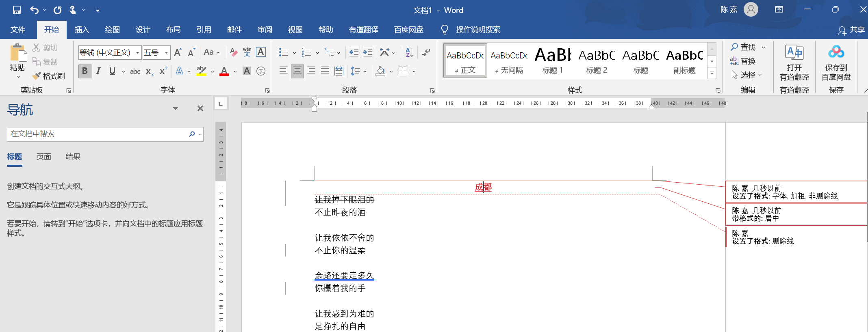The width and height of the screenshot is (868, 332).
Task: Switch to the 布局 ribbon tab
Action: 173,30
